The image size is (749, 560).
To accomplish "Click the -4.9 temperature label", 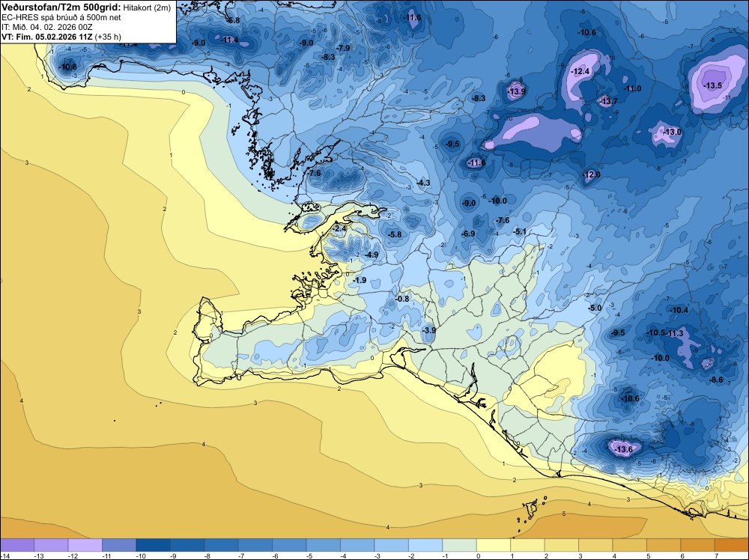I will pyautogui.click(x=372, y=255).
